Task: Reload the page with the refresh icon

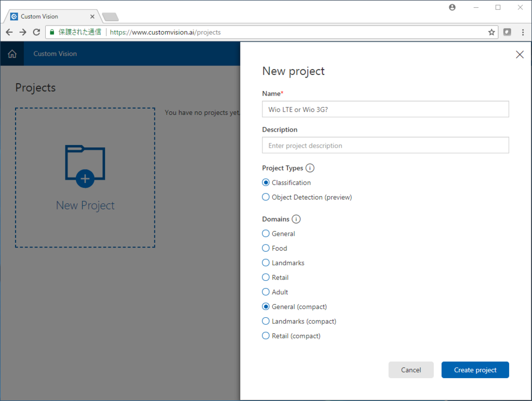Action: tap(36, 32)
